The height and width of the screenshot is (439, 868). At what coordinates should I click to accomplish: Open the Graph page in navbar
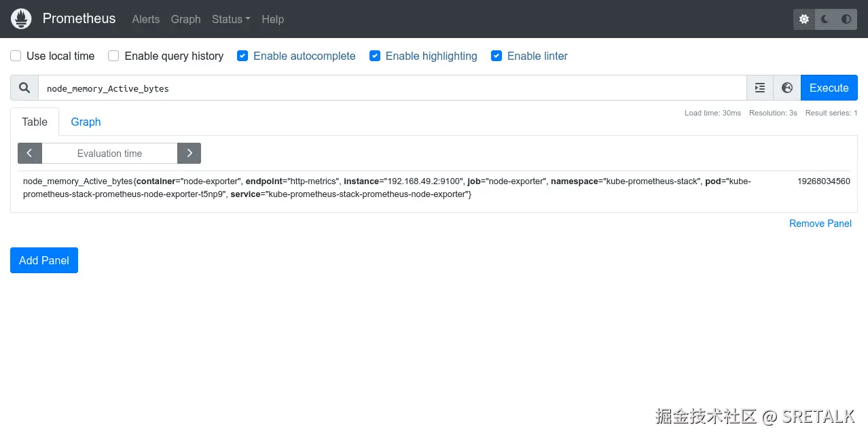186,19
